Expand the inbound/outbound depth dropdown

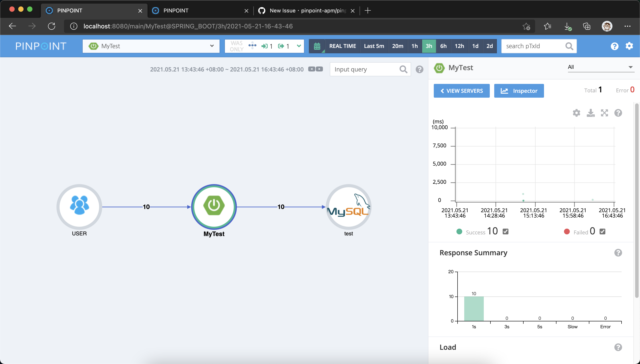[x=298, y=46]
